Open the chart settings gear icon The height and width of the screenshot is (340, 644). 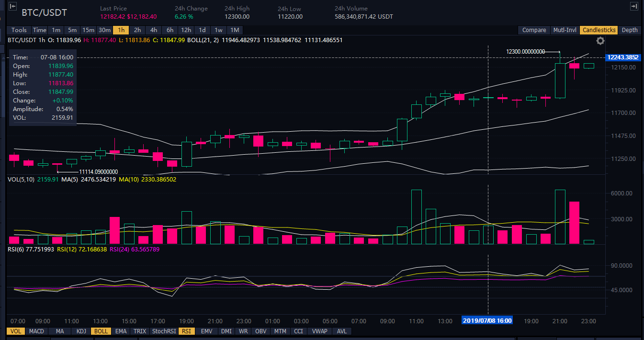coord(600,40)
